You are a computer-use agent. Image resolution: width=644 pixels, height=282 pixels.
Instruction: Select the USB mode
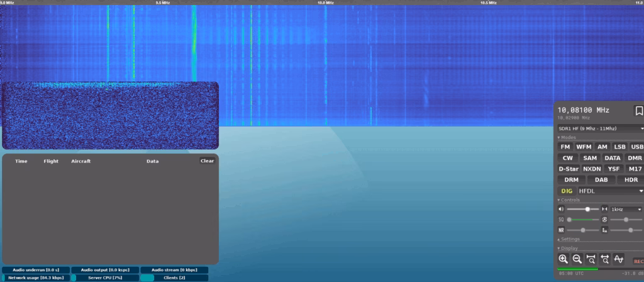(x=637, y=147)
